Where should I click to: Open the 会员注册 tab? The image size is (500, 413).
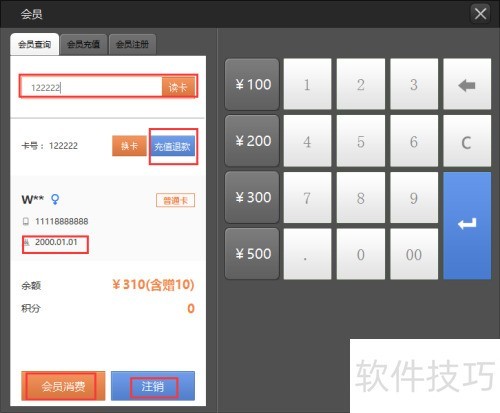[132, 44]
